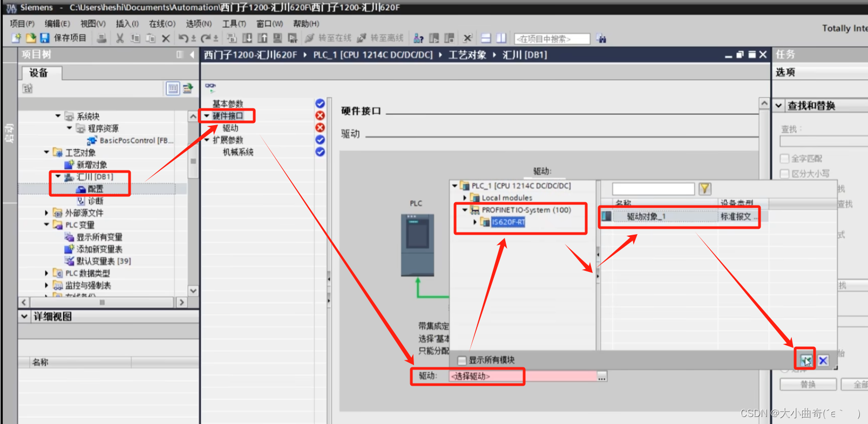Enable 显示所有模块 checkbox
868x424 pixels.
[x=462, y=360]
